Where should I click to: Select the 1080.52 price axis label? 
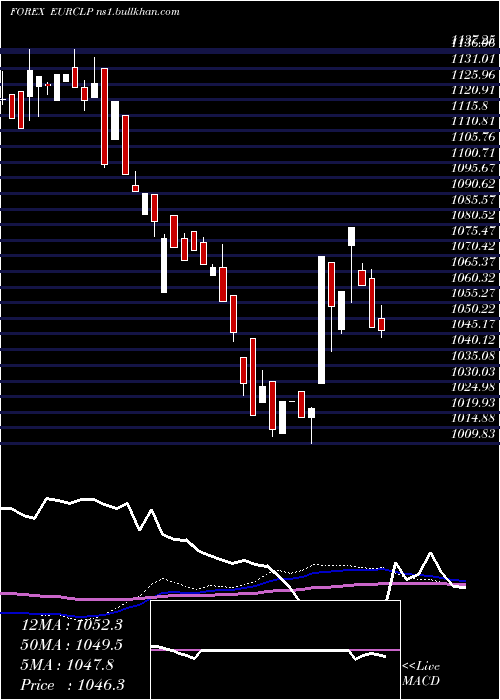tap(473, 215)
